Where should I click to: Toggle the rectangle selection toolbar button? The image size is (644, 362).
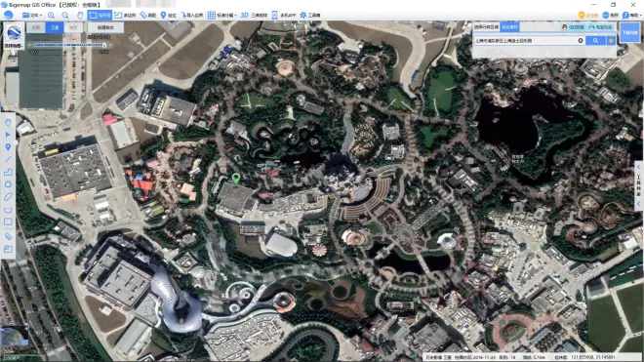click(x=100, y=16)
